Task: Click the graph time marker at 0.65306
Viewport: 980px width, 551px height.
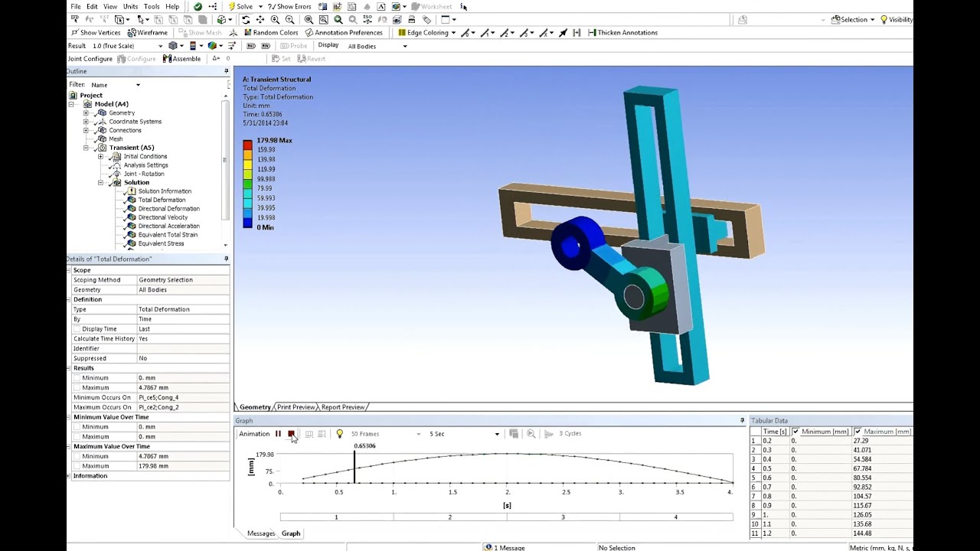Action: (x=354, y=467)
